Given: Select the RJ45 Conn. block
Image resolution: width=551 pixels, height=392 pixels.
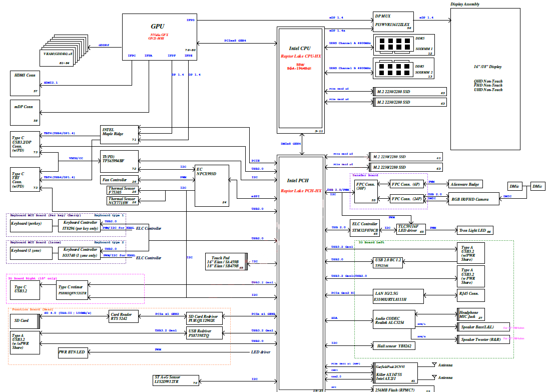Looking at the screenshot, I should click(x=471, y=294).
